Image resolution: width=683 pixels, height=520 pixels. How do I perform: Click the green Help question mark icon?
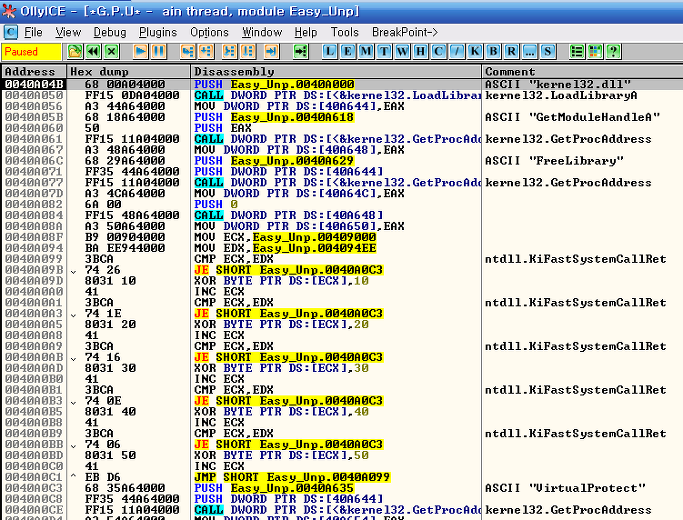[613, 52]
